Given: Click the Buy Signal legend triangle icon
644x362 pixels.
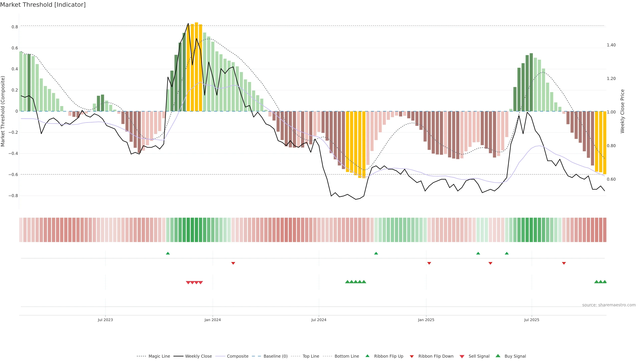Looking at the screenshot, I should pyautogui.click(x=498, y=356).
